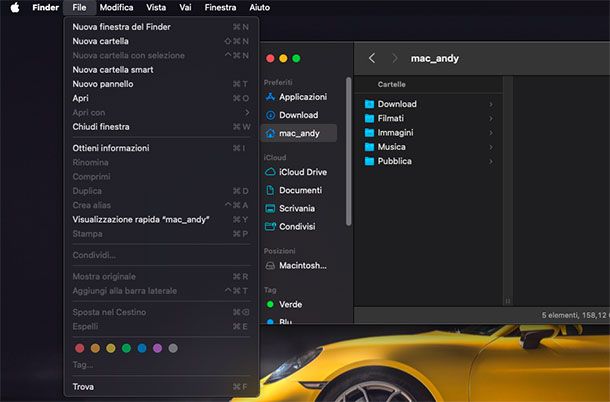Click the yellow minimize window button
Image resolution: width=610 pixels, height=402 pixels.
[283, 58]
